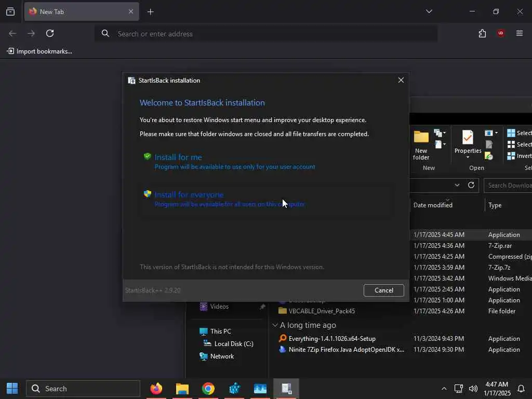Screen dimensions: 532x399
Task: Select Network in Explorer sidebar
Action: (222, 356)
